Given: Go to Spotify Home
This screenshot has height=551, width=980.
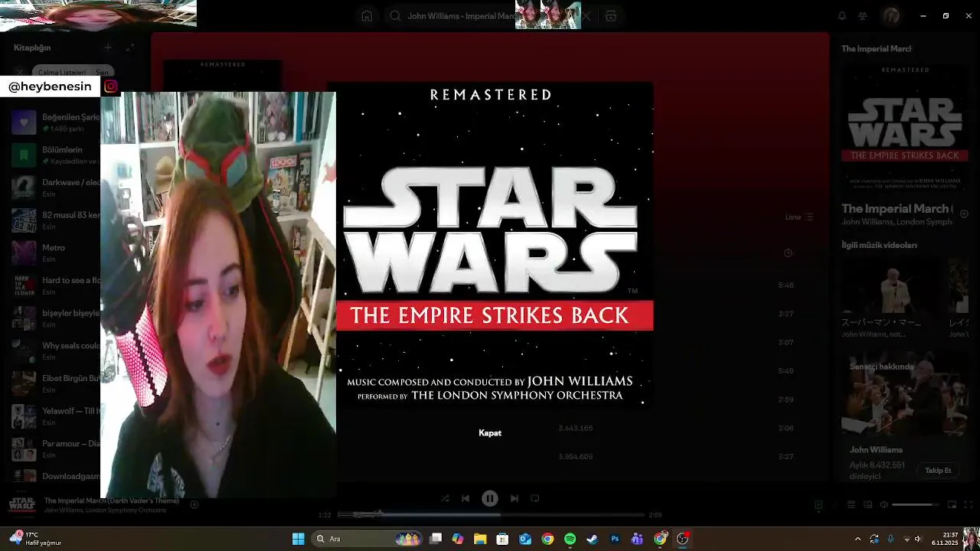Looking at the screenshot, I should pyautogui.click(x=367, y=16).
